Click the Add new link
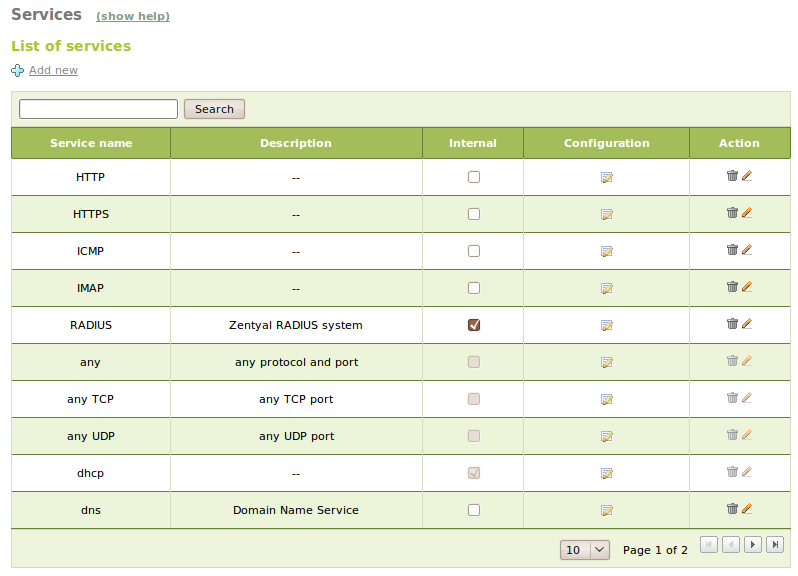The height and width of the screenshot is (576, 798). pyautogui.click(x=53, y=70)
